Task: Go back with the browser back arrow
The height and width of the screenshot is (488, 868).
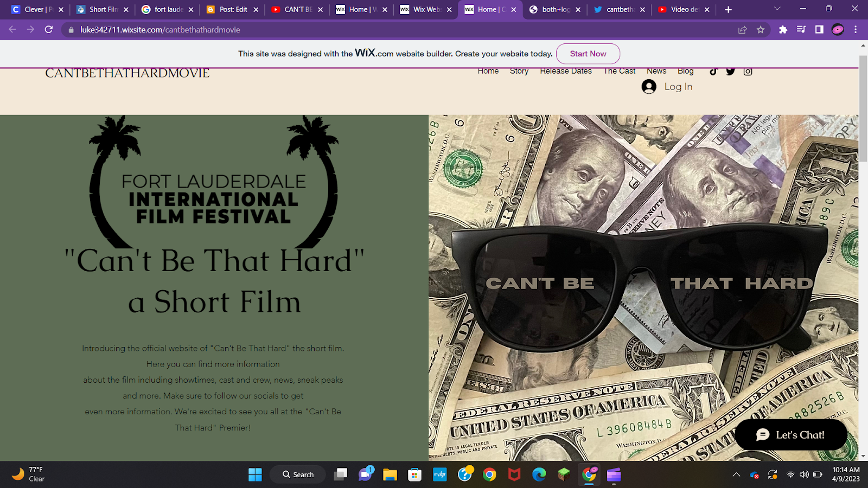Action: pos(12,29)
